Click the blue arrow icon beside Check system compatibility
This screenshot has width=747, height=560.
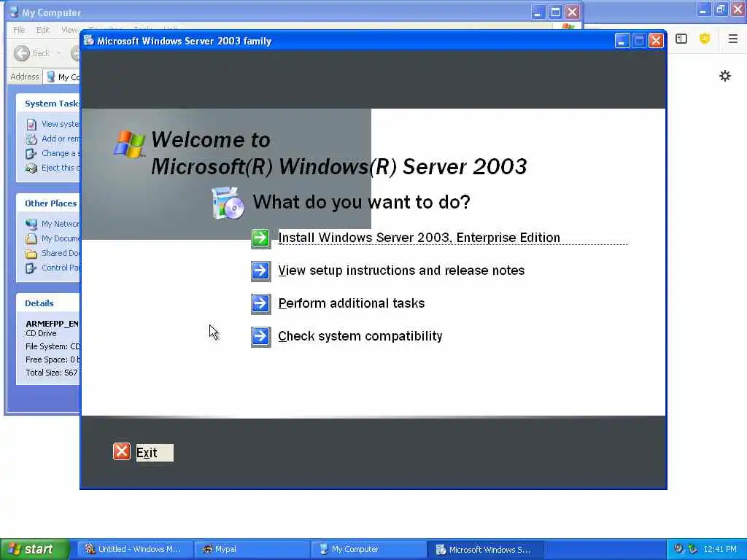(260, 337)
